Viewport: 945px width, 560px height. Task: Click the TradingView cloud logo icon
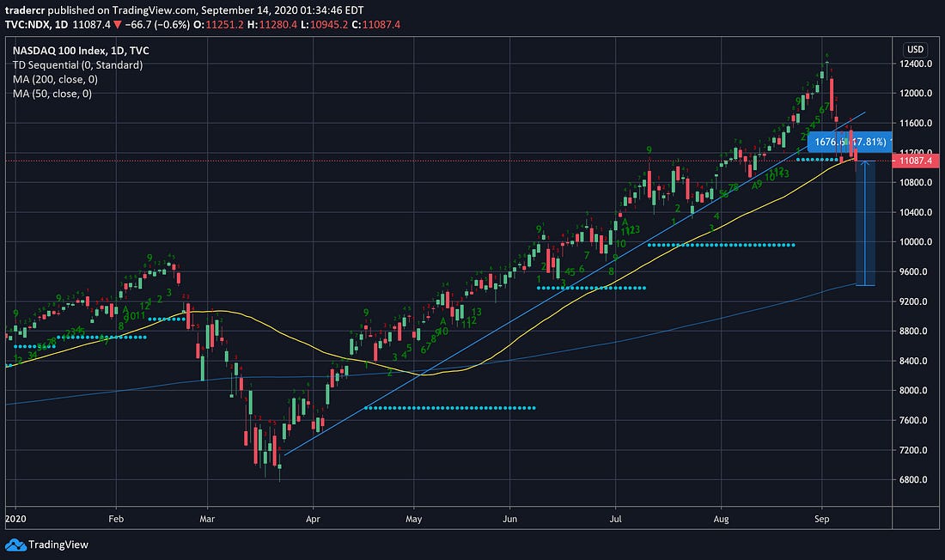coord(15,545)
